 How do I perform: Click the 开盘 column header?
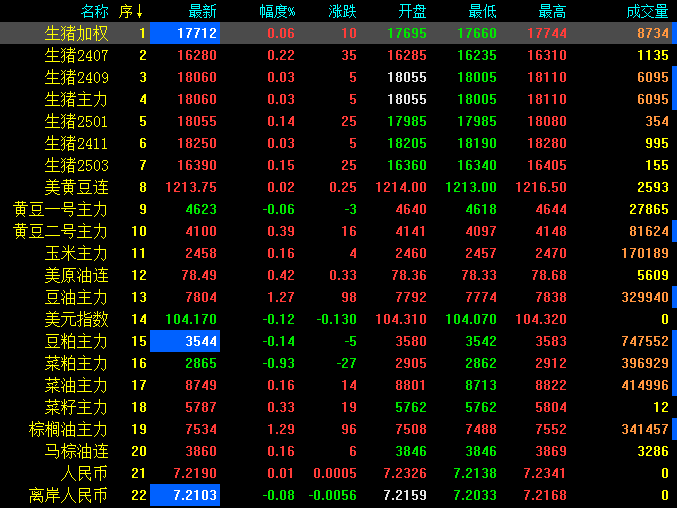(412, 11)
